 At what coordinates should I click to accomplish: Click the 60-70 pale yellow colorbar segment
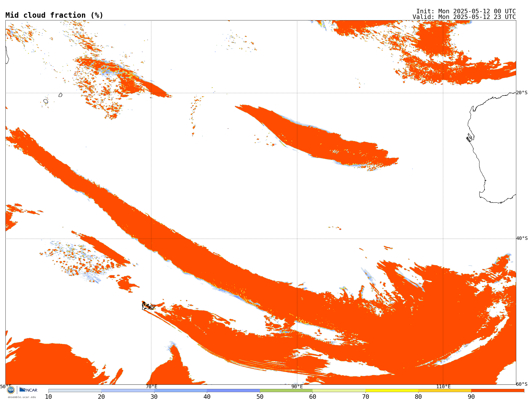point(339,391)
